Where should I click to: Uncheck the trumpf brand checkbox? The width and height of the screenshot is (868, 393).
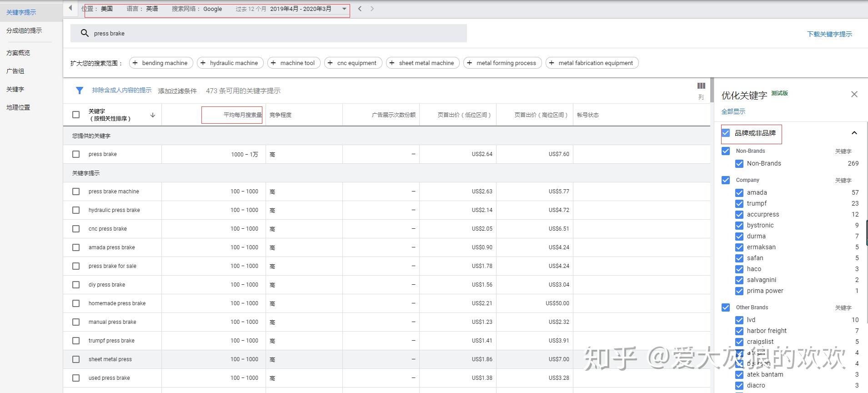(739, 203)
